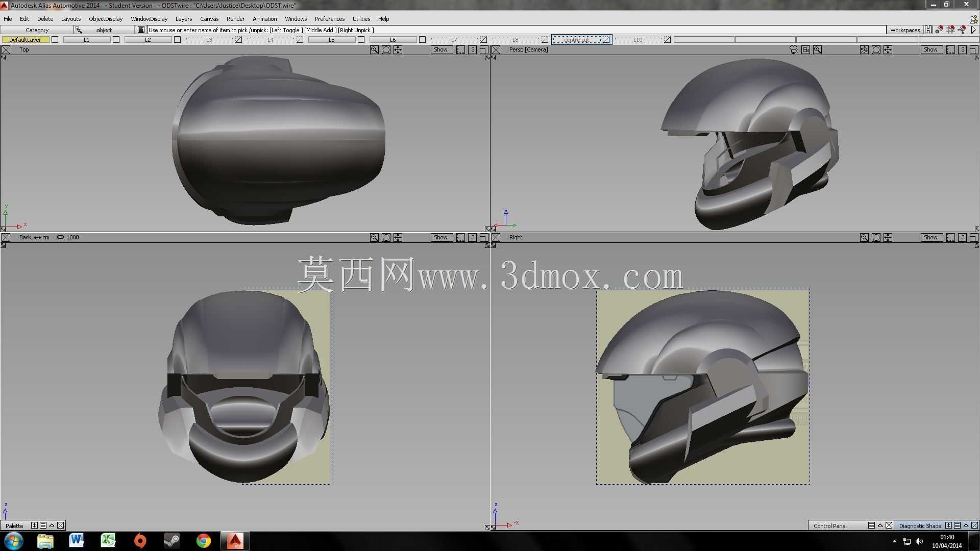Click look-at icon in Persp view
This screenshot has height=551, width=980.
click(x=876, y=50)
